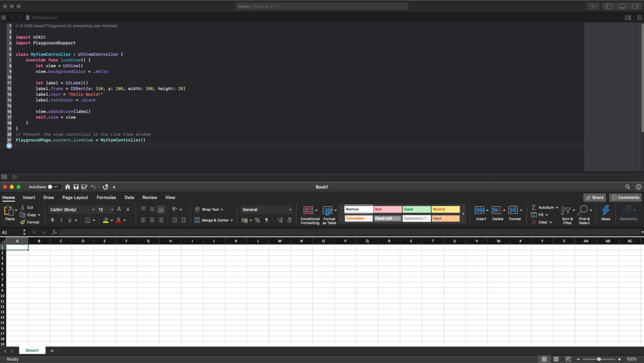The image size is (644, 363).
Task: Toggle the Xcode inspector panel at the top right
Action: 635,6
